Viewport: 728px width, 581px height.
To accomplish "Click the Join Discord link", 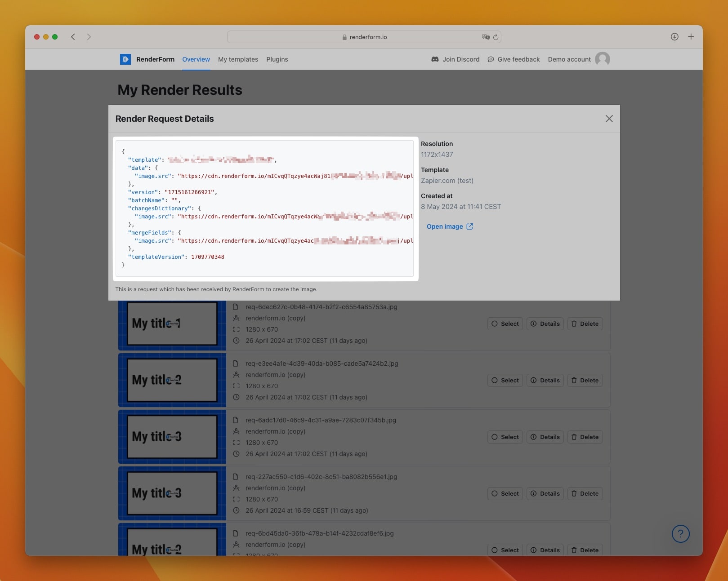I will [456, 59].
